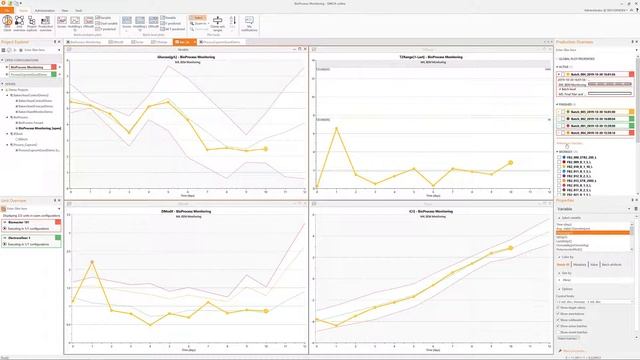
Task: Select the highlighted orange variable in list
Action: pos(592,233)
